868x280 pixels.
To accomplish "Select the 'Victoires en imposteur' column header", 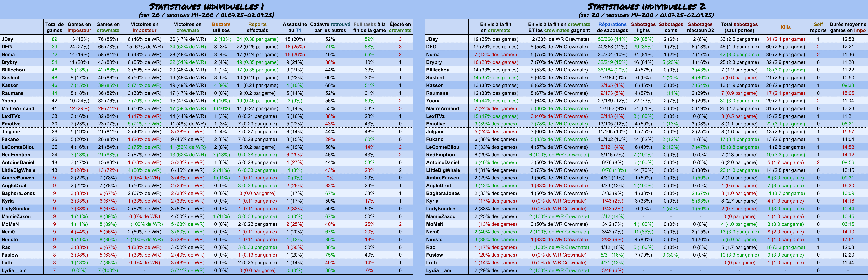I will pos(144,27).
